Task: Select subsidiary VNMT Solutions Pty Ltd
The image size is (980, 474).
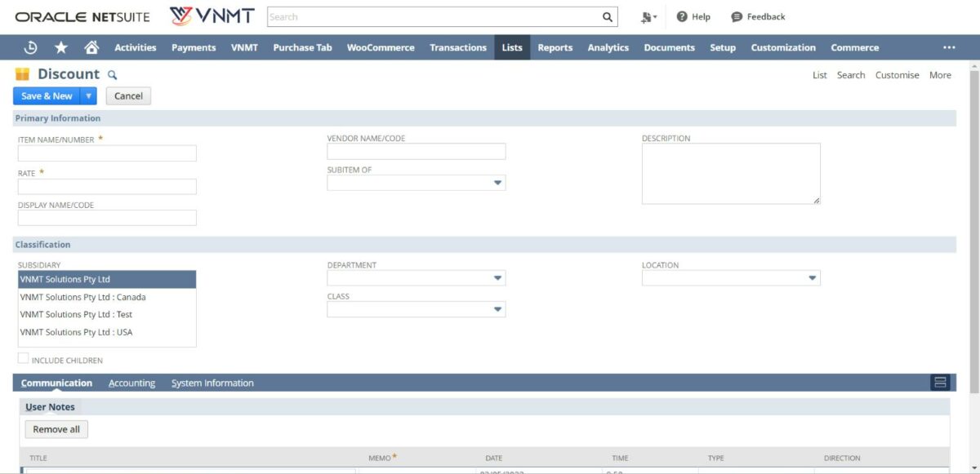Action: [107, 279]
